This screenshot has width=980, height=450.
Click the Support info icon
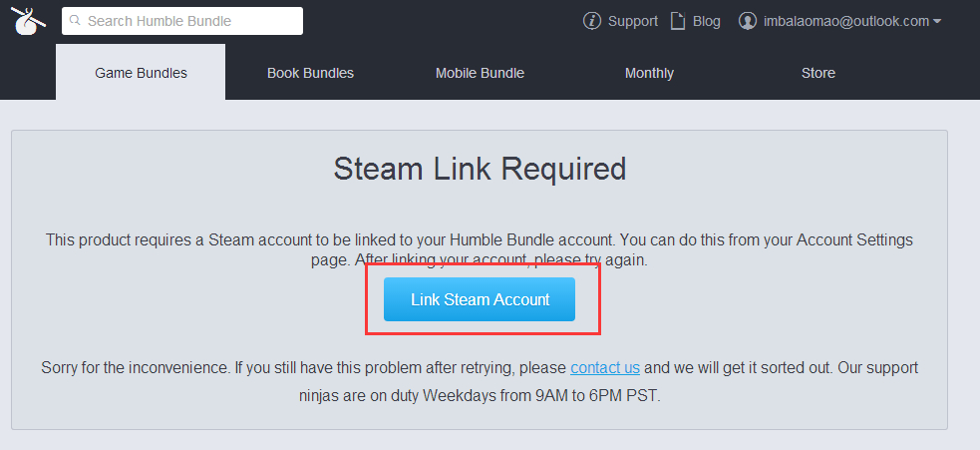[x=592, y=21]
